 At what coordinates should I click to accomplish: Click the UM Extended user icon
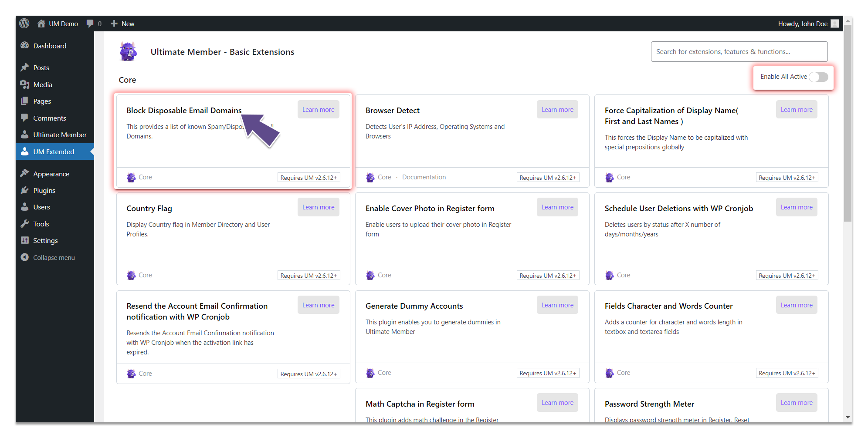pyautogui.click(x=25, y=152)
